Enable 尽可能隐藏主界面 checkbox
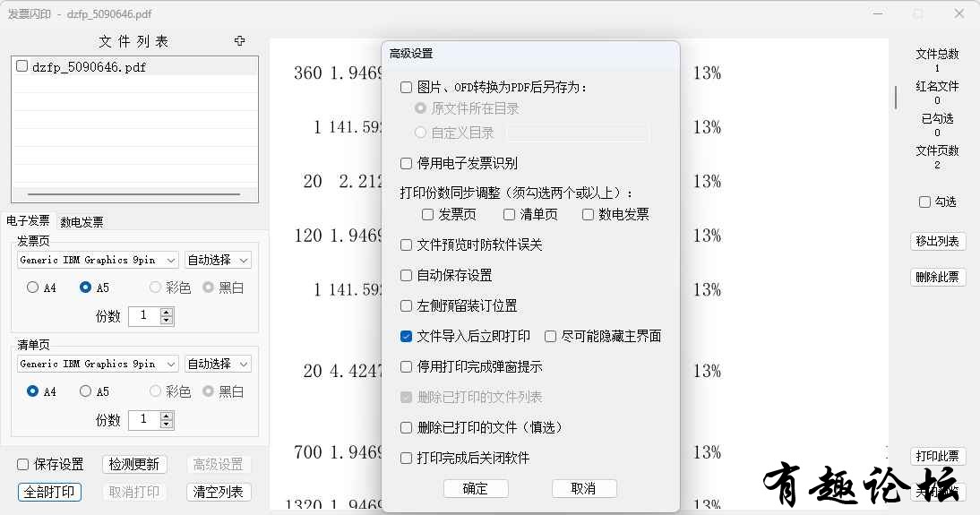The width and height of the screenshot is (980, 515). [551, 337]
